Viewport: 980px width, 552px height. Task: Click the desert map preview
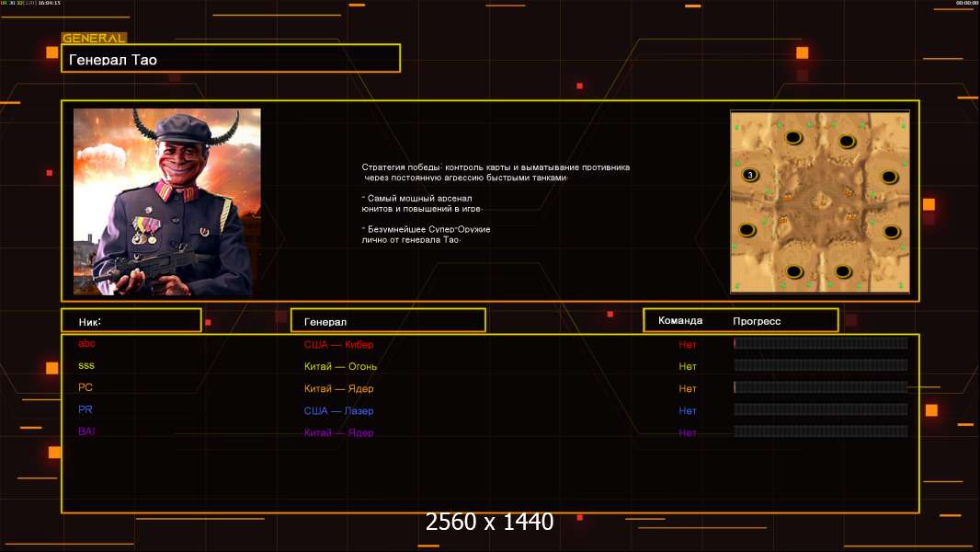tap(820, 201)
